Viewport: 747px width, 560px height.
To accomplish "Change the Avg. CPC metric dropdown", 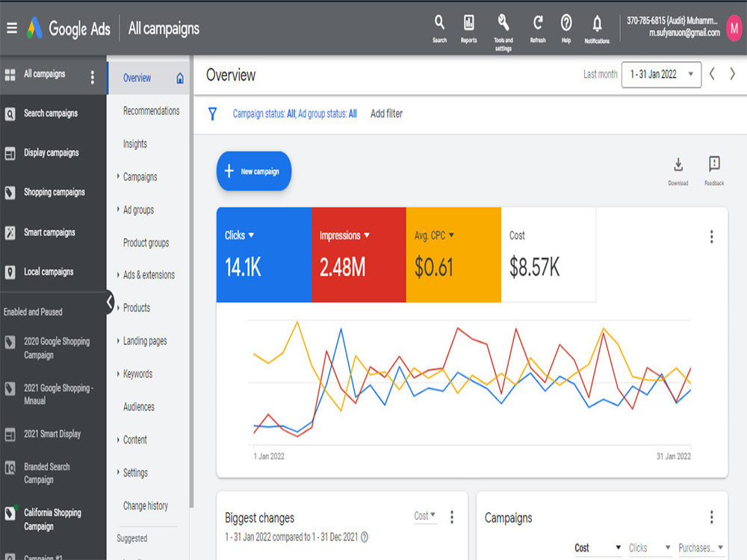I will coord(435,235).
